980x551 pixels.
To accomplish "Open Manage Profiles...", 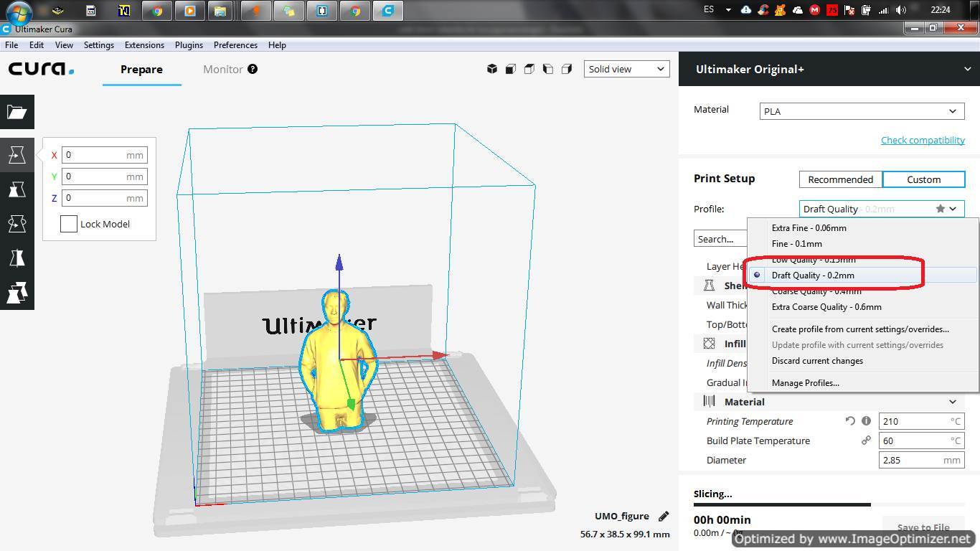I will tap(862, 382).
